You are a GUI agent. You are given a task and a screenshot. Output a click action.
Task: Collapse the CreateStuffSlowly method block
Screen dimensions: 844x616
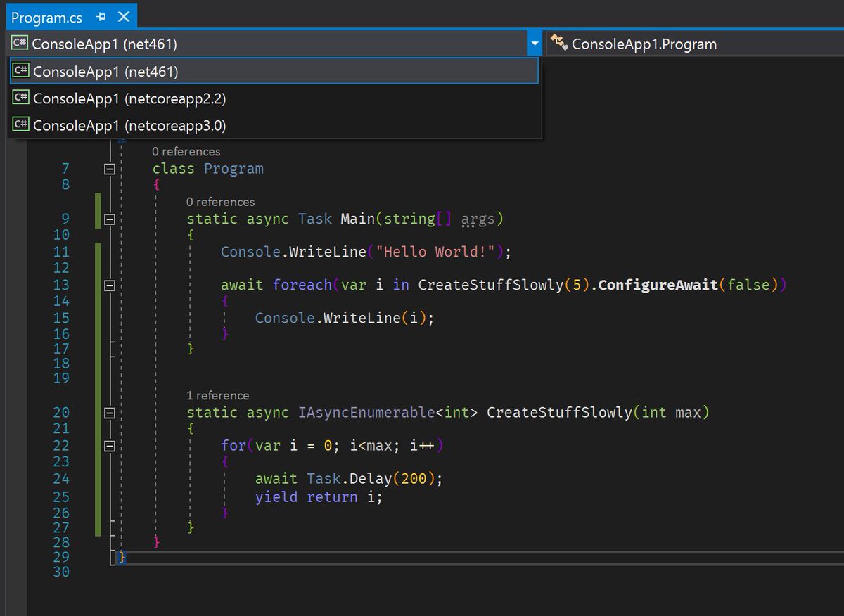coord(109,413)
